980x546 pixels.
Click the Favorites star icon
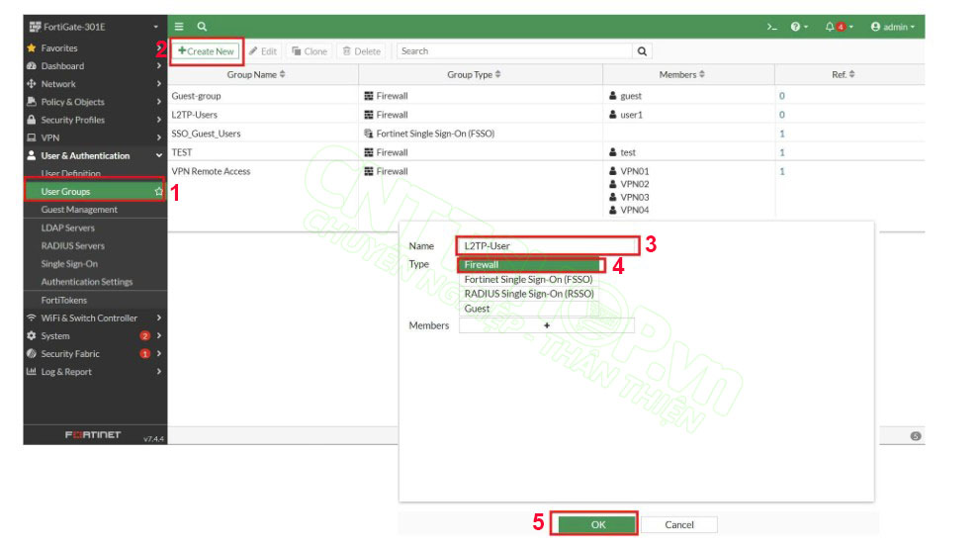[x=32, y=48]
